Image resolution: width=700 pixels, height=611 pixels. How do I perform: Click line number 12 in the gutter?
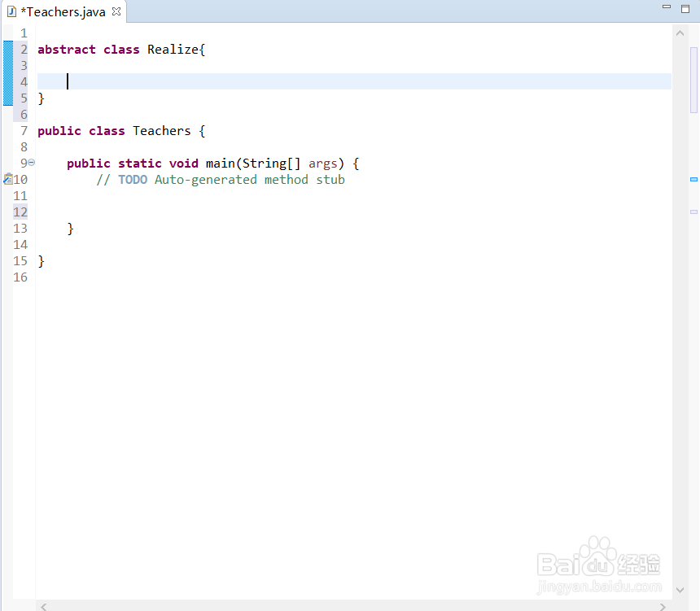(20, 212)
